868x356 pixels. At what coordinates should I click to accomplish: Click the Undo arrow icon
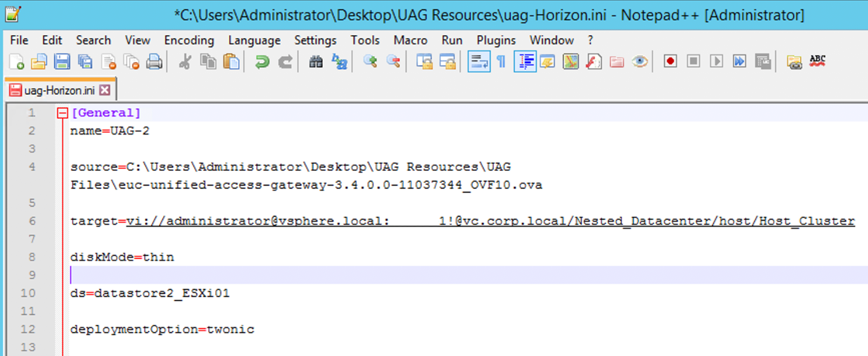(x=261, y=61)
